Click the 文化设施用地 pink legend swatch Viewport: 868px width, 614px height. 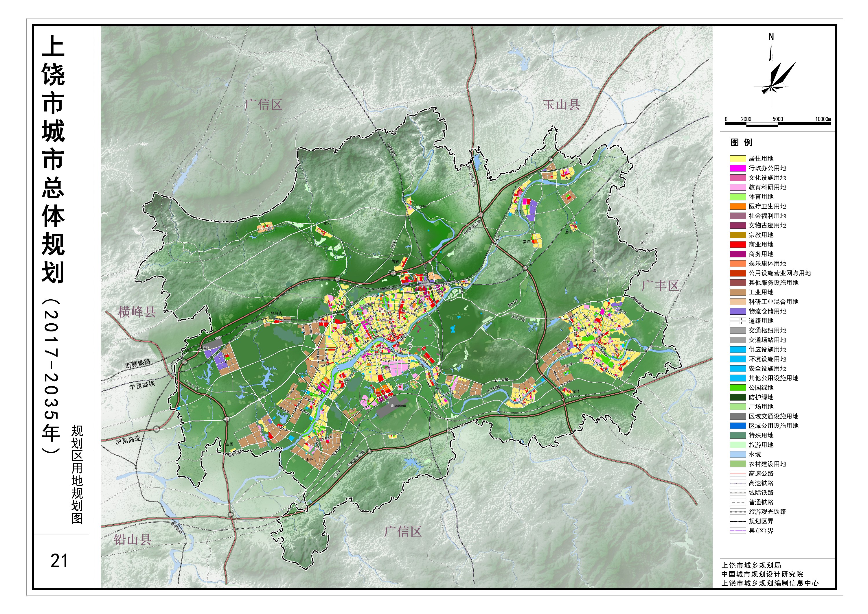point(737,178)
